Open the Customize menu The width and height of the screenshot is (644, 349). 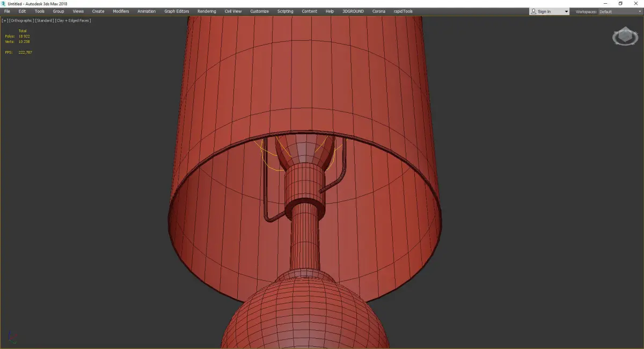click(x=259, y=11)
